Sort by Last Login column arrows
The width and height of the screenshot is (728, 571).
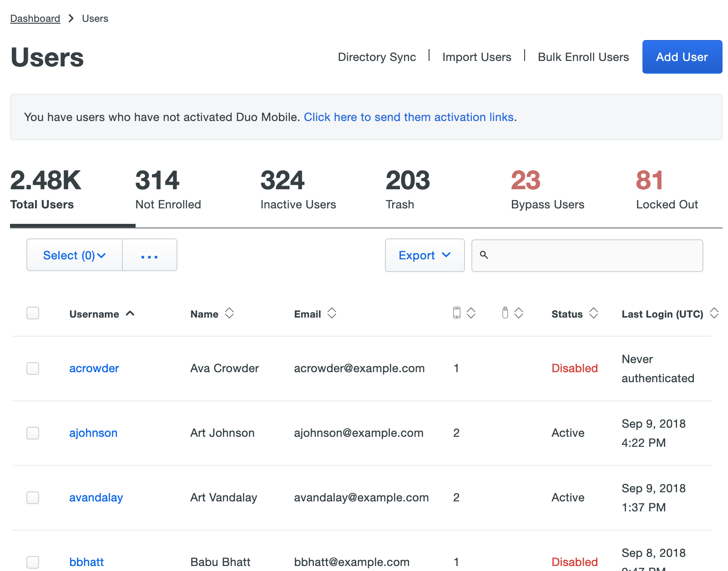point(714,313)
